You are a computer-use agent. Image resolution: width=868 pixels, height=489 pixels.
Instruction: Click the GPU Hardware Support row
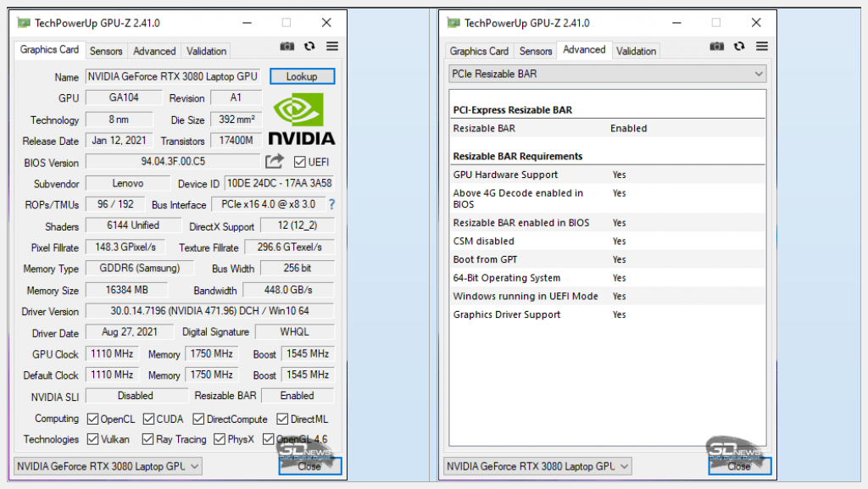608,175
